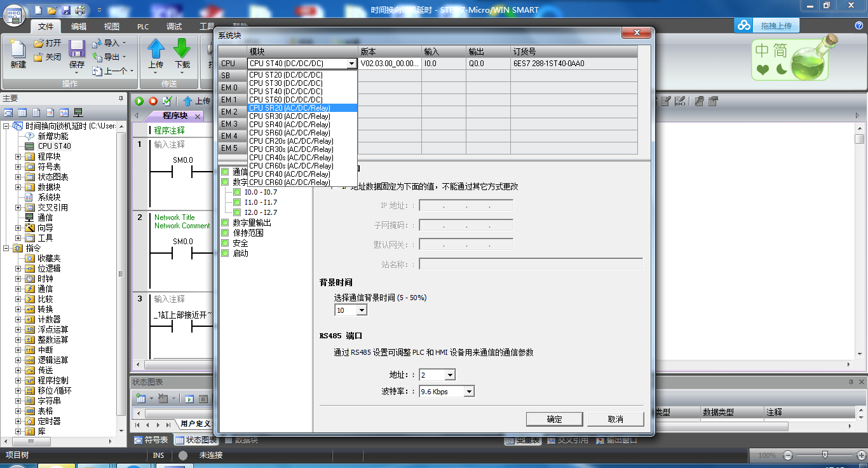This screenshot has width=868, height=468.
Task: Select the 启动 node green box
Action: click(225, 253)
